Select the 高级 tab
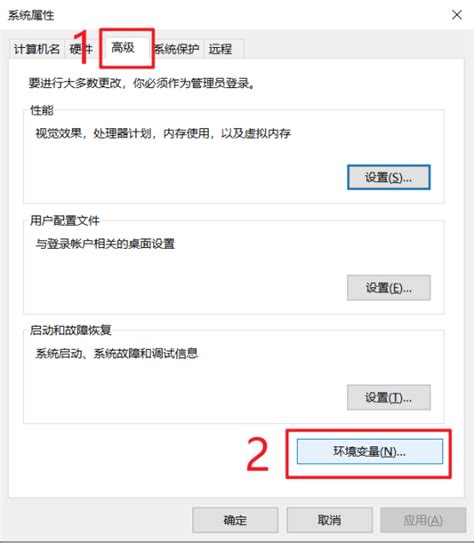 [x=123, y=48]
